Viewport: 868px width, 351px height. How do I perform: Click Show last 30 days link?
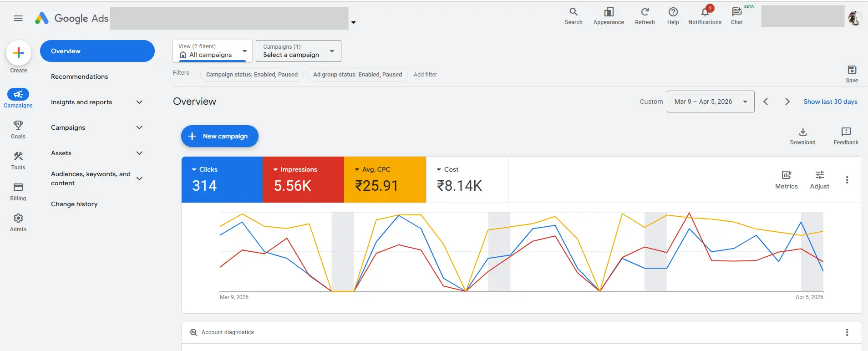tap(830, 102)
